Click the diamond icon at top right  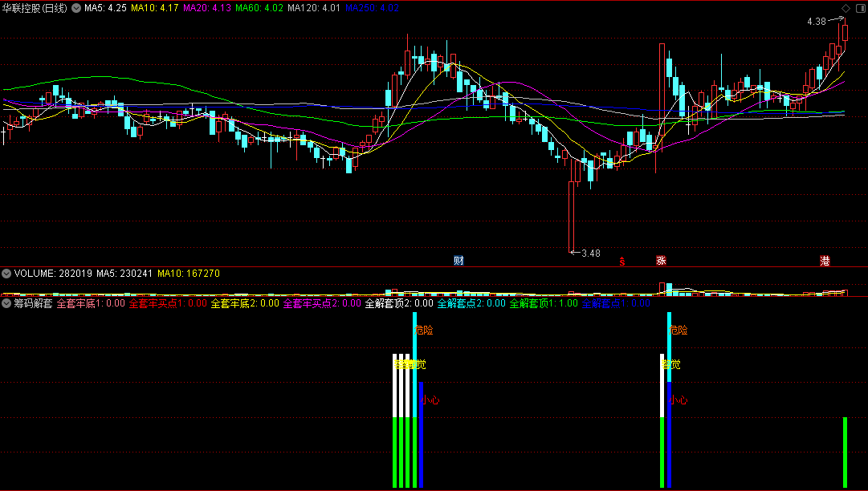846,8
